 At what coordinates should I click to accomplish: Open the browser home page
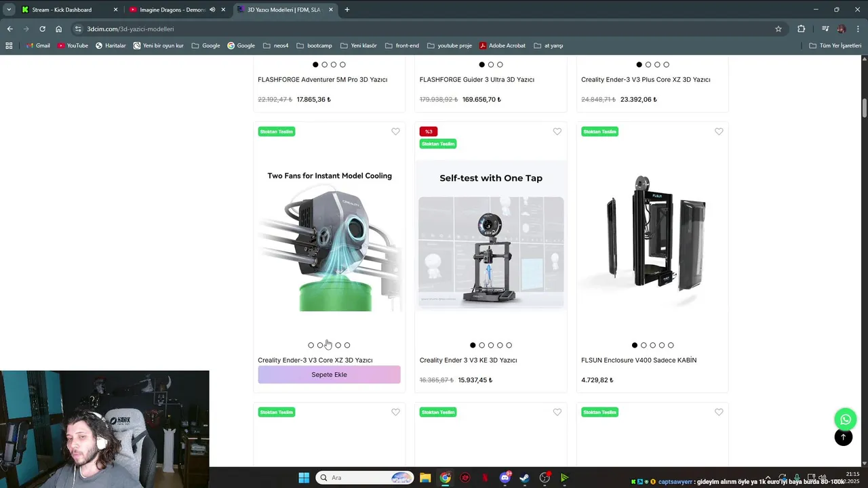58,29
